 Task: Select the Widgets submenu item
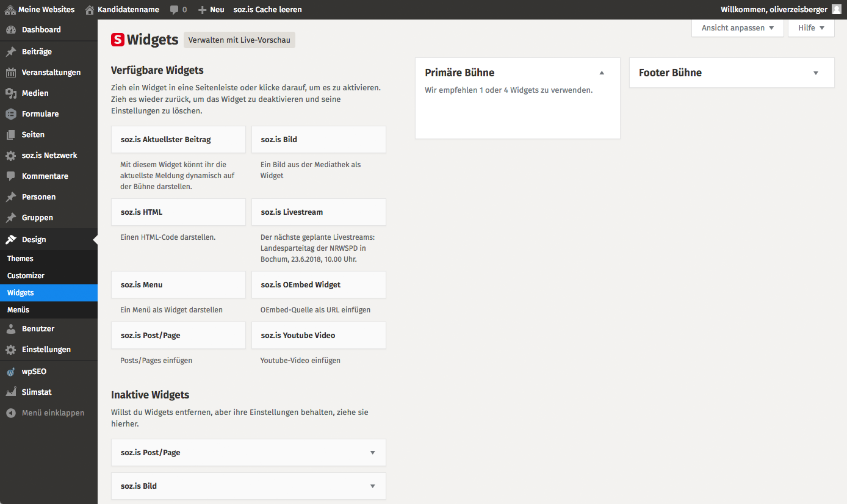pos(49,293)
